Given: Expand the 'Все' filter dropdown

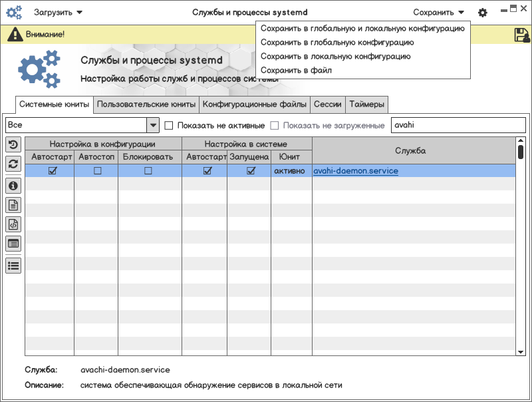Looking at the screenshot, I should [x=153, y=125].
